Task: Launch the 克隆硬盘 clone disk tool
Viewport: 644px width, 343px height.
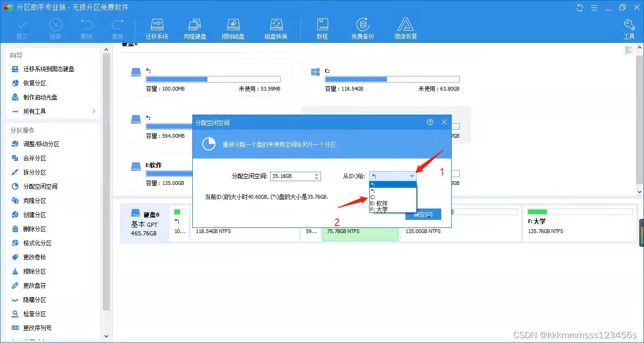Action: [x=195, y=29]
